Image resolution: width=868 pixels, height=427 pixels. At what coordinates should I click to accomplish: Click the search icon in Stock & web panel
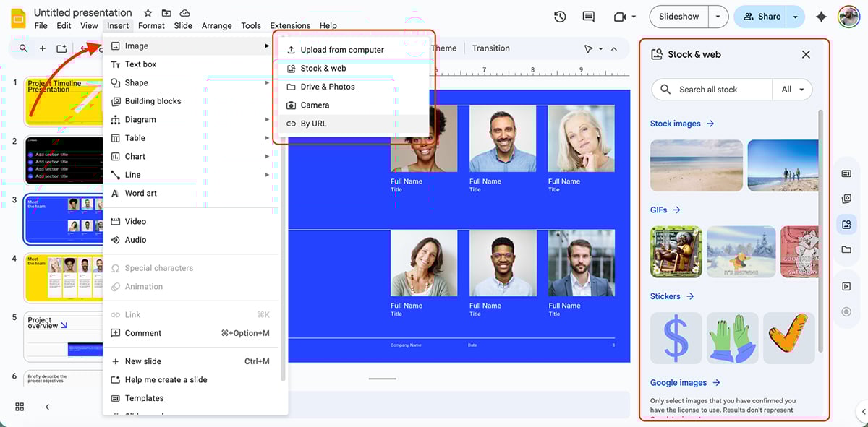(x=665, y=89)
